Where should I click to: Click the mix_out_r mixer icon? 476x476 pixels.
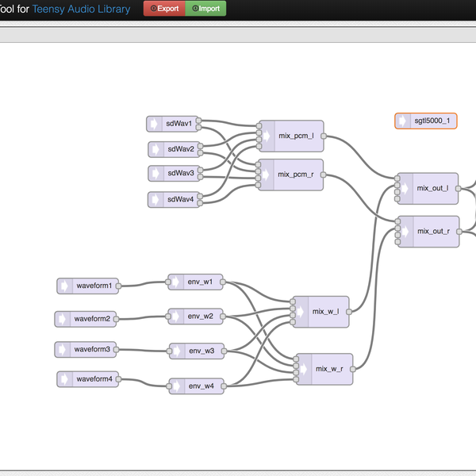coord(405,232)
